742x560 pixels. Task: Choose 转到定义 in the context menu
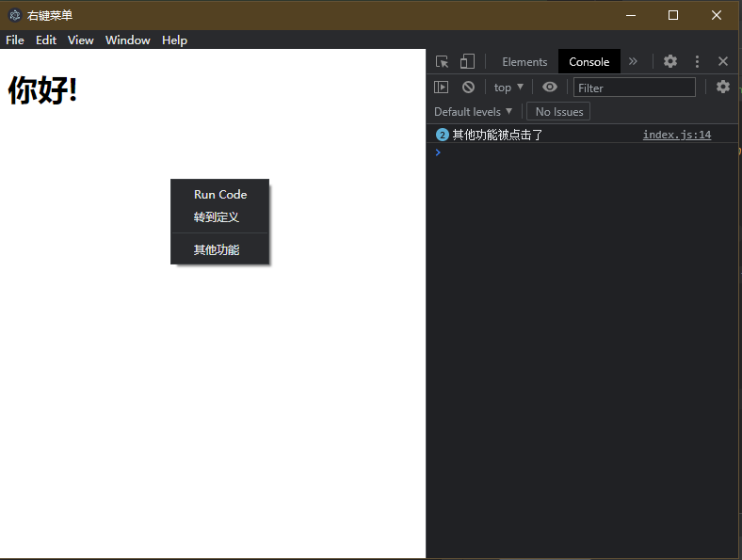220,217
